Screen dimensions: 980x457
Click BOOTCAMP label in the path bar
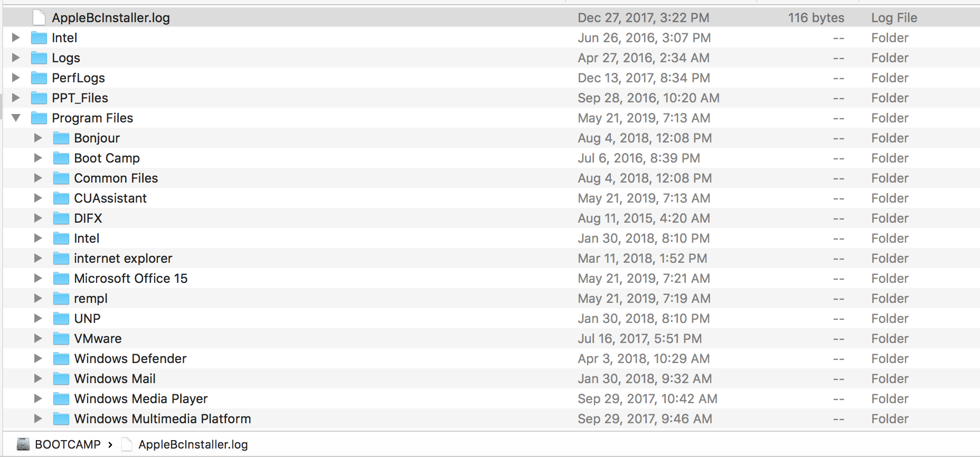pyautogui.click(x=68, y=444)
